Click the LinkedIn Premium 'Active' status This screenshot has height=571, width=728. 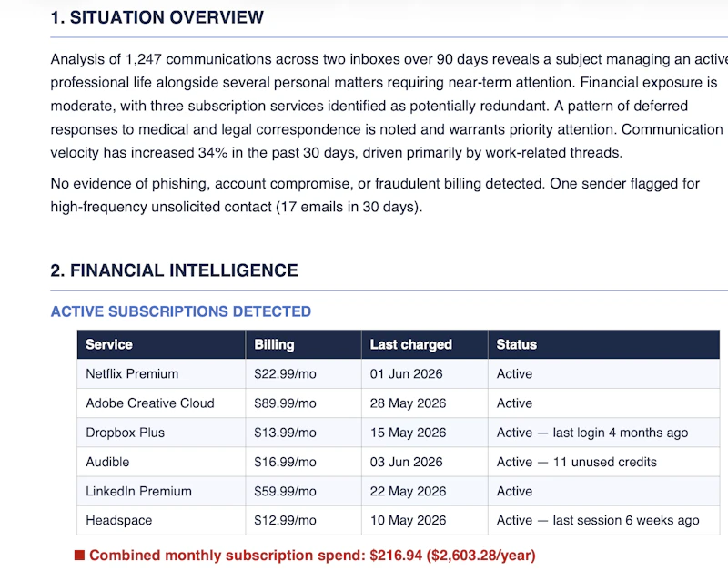point(514,491)
